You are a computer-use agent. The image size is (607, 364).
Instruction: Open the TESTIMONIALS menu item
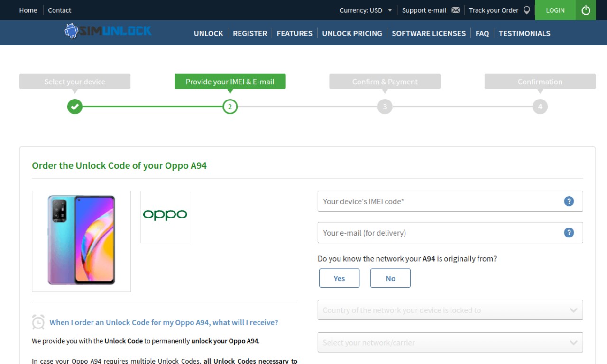tap(524, 33)
